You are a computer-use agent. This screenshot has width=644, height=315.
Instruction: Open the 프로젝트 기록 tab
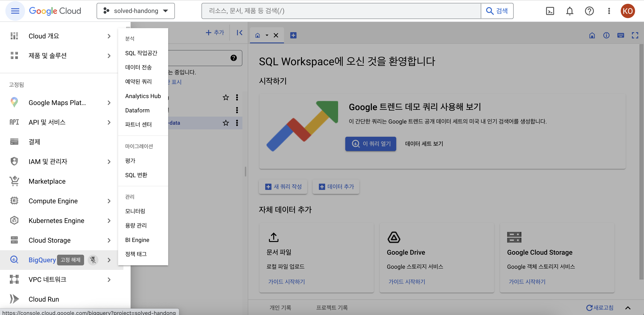coord(332,307)
